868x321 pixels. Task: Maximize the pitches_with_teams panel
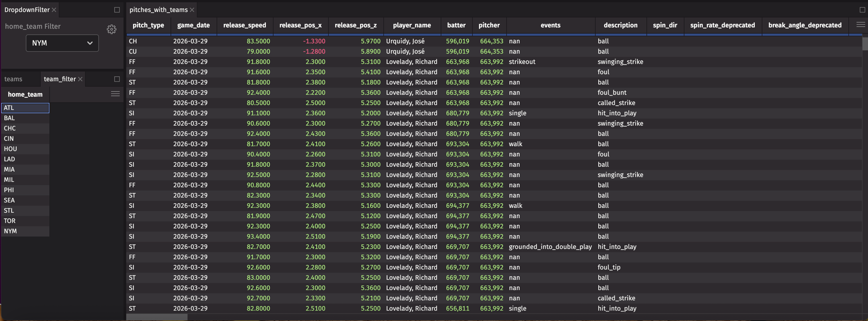tap(862, 10)
